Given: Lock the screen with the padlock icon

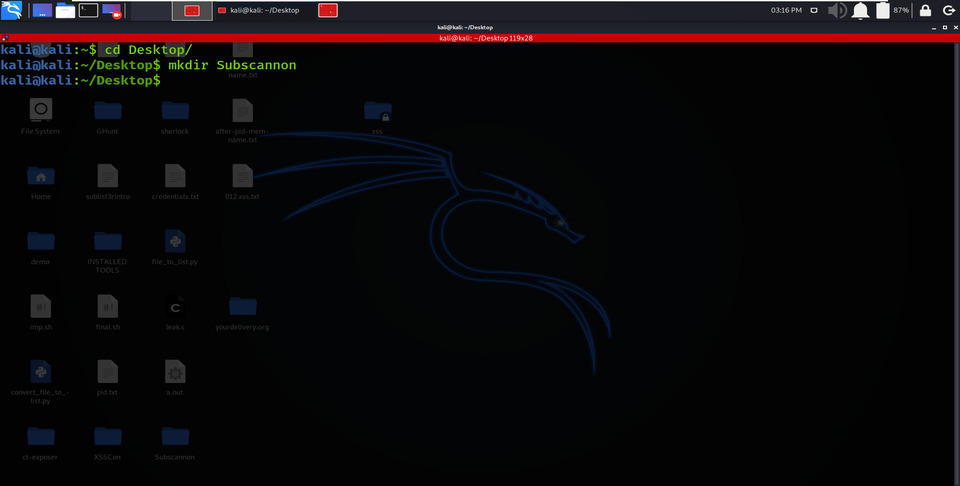Looking at the screenshot, I should [x=926, y=10].
